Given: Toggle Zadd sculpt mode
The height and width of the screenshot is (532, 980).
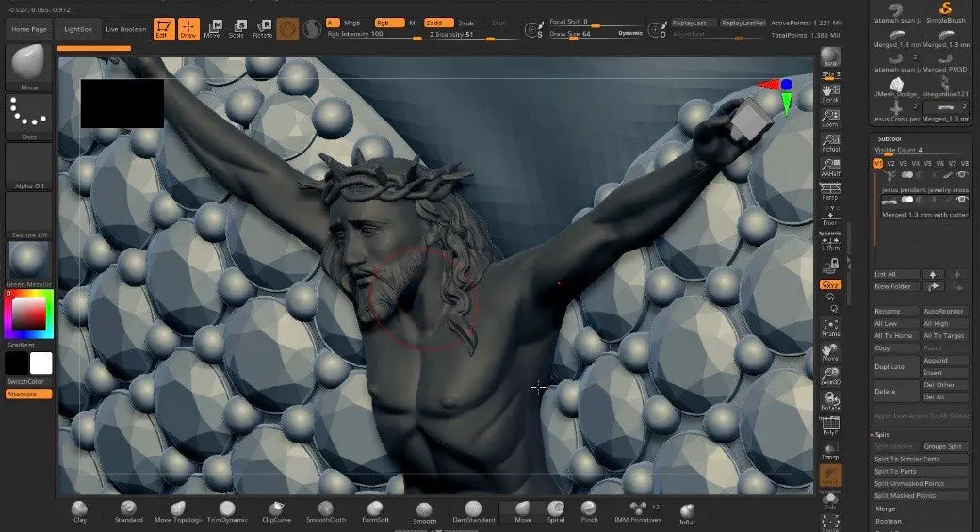Looking at the screenshot, I should [438, 24].
